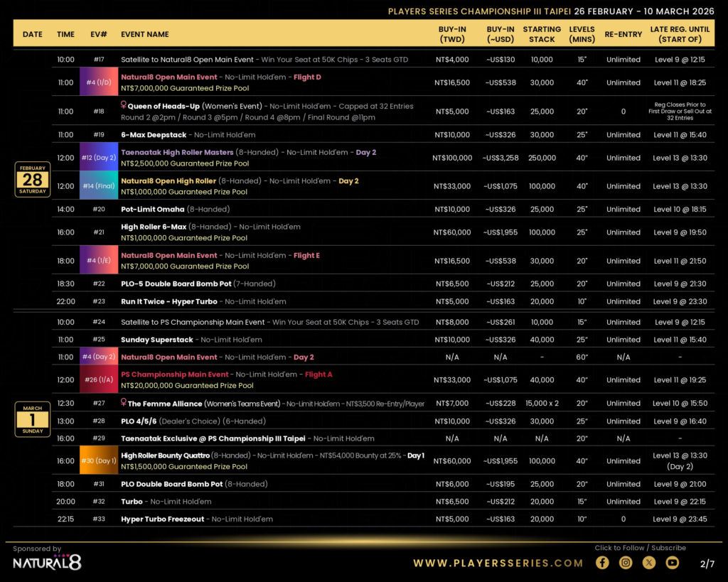Click the dark red #26 (1/A) event badge

pos(98,380)
